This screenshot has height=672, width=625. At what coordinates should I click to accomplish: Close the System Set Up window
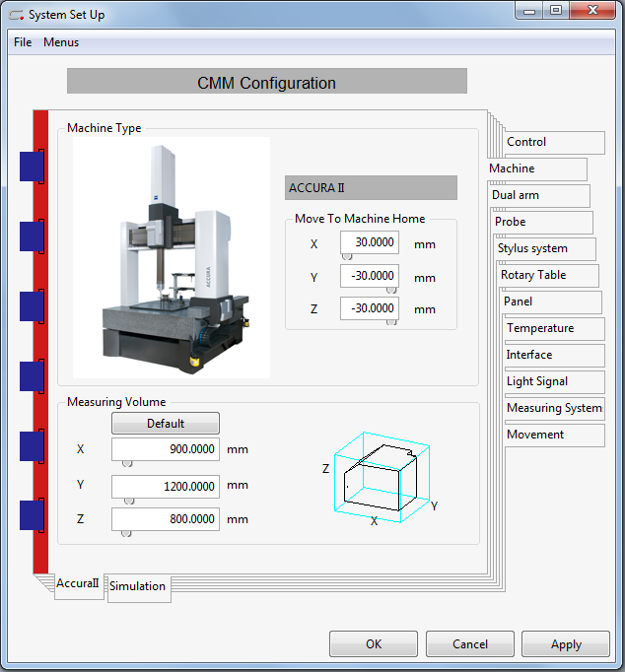[592, 11]
